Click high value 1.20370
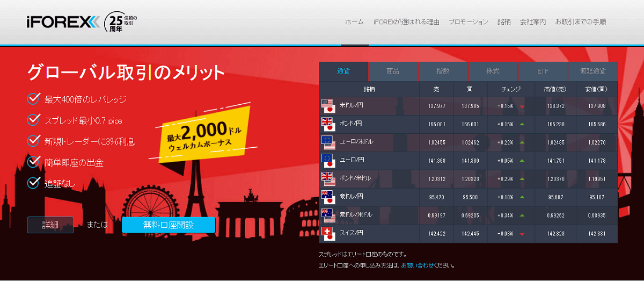The width and height of the screenshot is (644, 295). coord(555,179)
